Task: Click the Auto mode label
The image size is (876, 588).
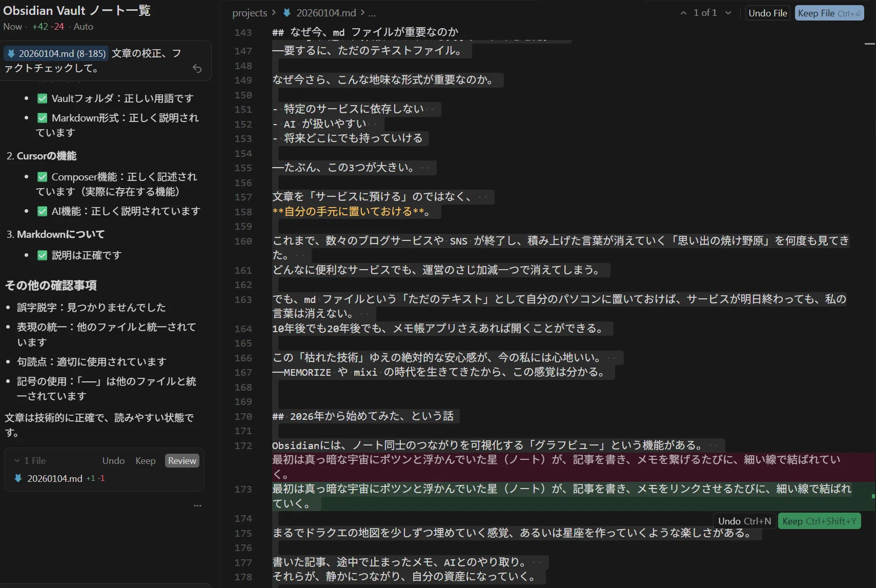Action: coord(84,27)
